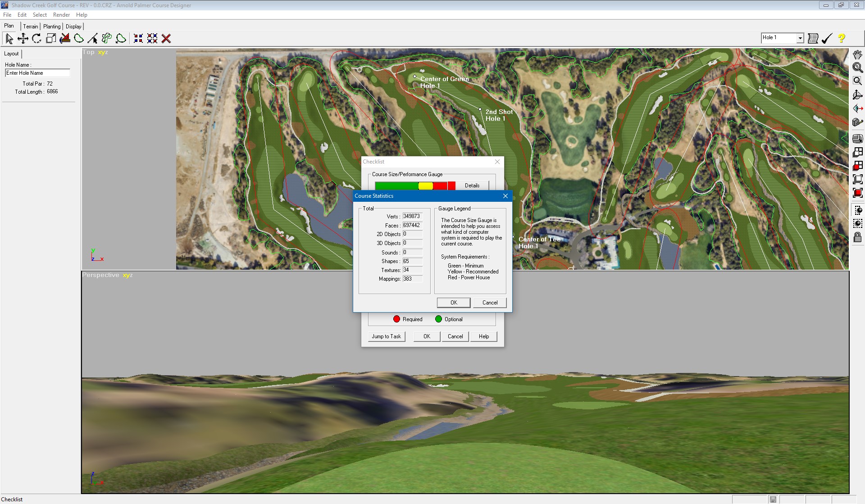Toggle the padlock lock icon
The height and width of the screenshot is (504, 865).
coord(857,237)
